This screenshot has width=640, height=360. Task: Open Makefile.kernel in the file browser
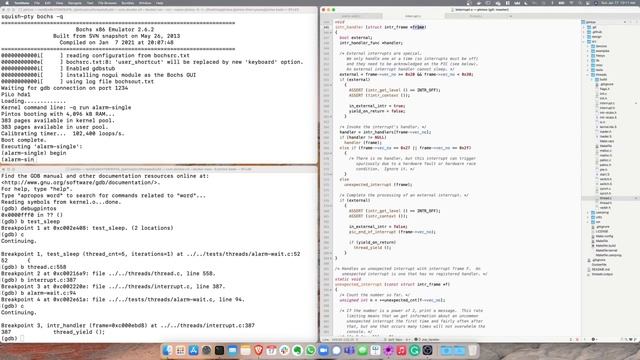point(607,250)
